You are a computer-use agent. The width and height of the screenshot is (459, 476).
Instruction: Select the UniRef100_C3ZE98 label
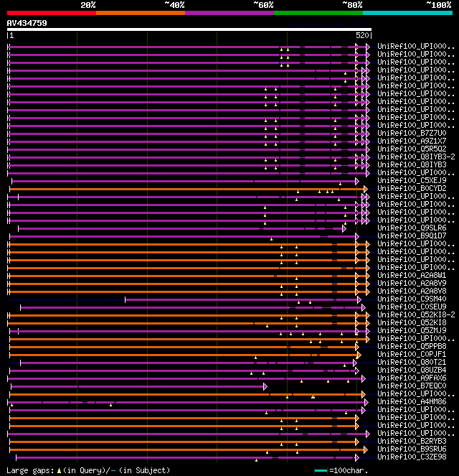[x=412, y=457]
